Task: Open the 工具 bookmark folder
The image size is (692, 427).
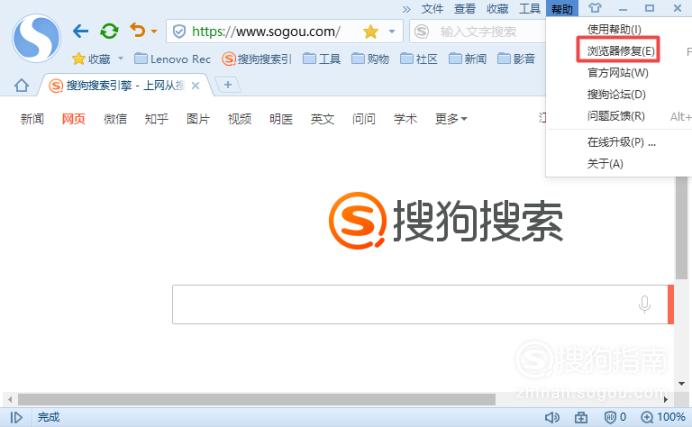Action: point(322,59)
